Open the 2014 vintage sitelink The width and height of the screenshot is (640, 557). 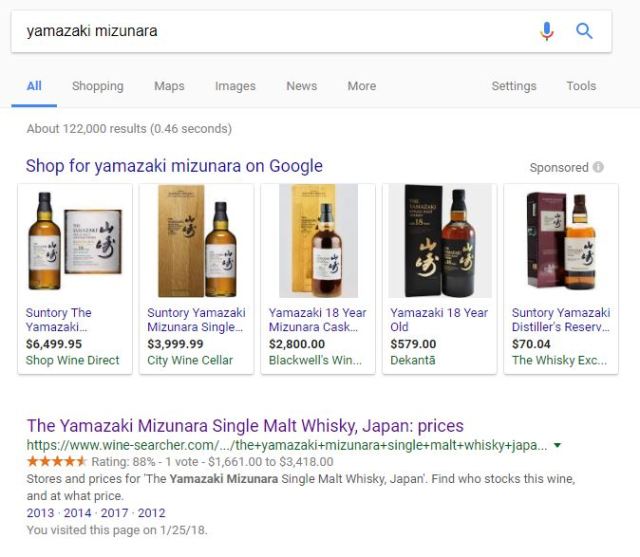point(78,513)
